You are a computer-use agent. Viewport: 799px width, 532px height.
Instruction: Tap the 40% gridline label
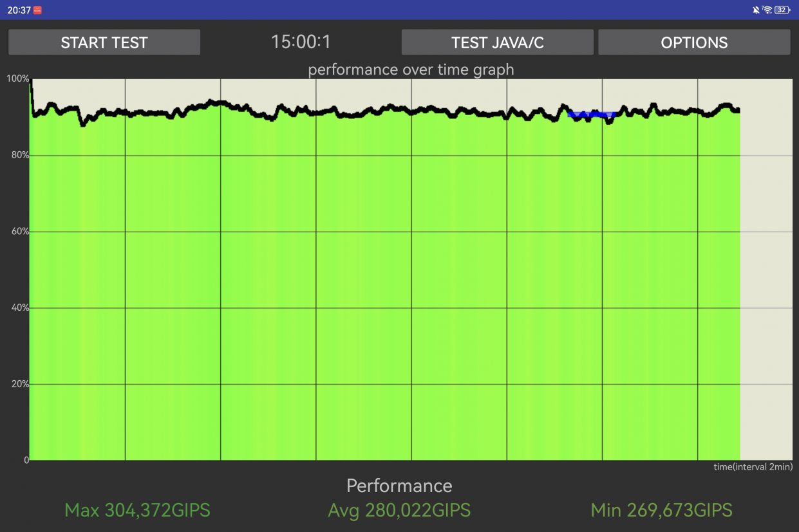pyautogui.click(x=19, y=307)
